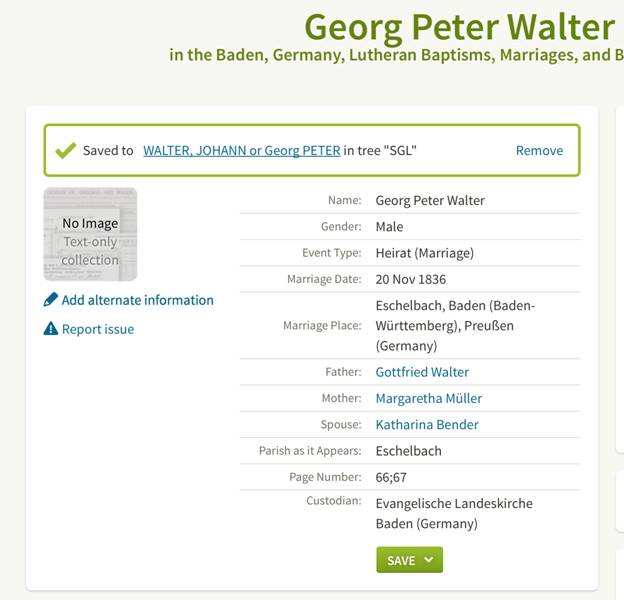
Task: Open spouse Katharina Bender's record
Action: tap(427, 424)
